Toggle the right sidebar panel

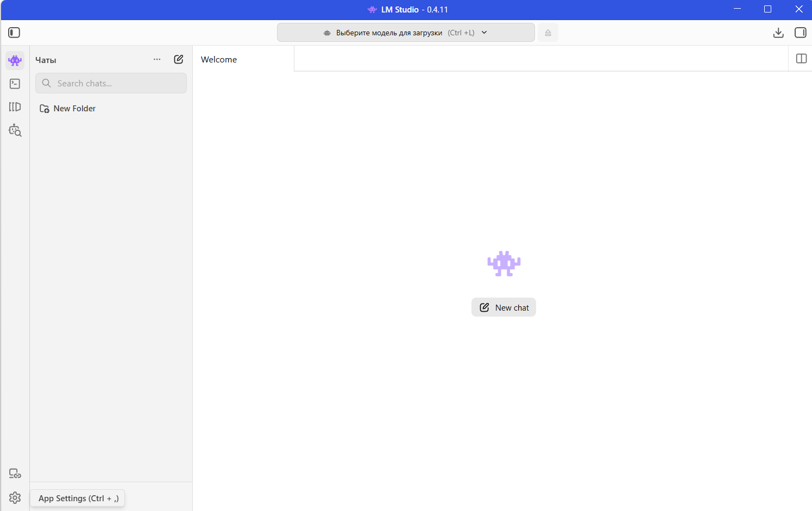click(x=801, y=33)
